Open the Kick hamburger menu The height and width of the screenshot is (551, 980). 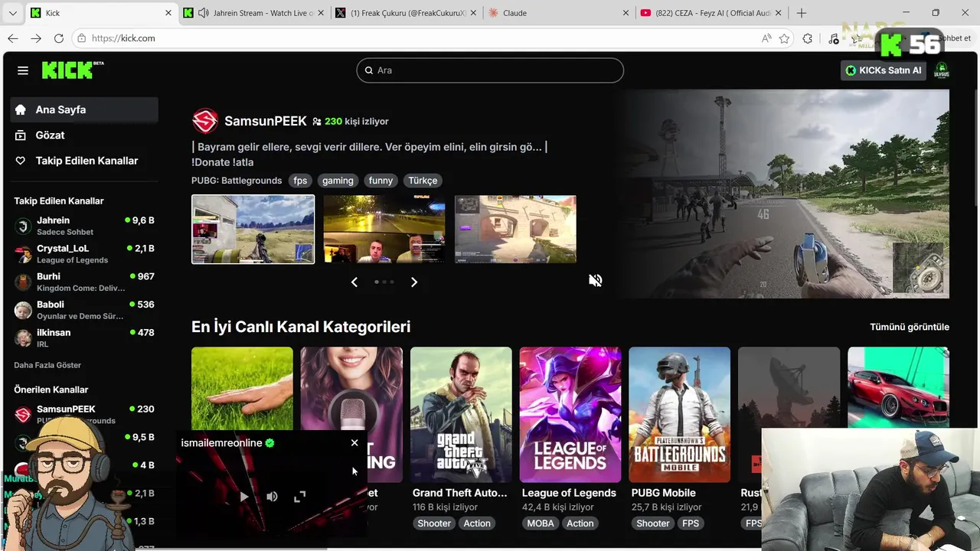23,70
